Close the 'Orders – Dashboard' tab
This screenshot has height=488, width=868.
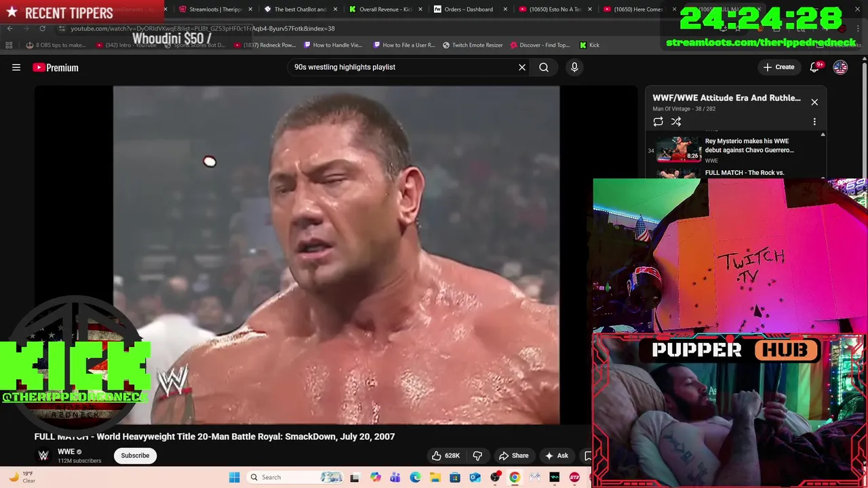[x=505, y=9]
